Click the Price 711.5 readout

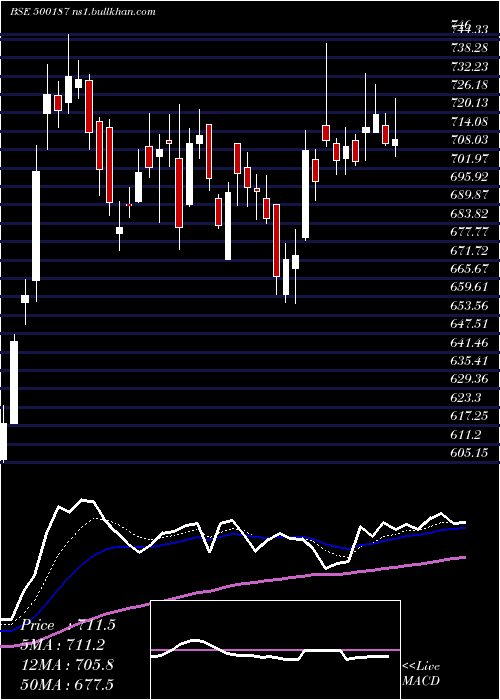click(68, 625)
